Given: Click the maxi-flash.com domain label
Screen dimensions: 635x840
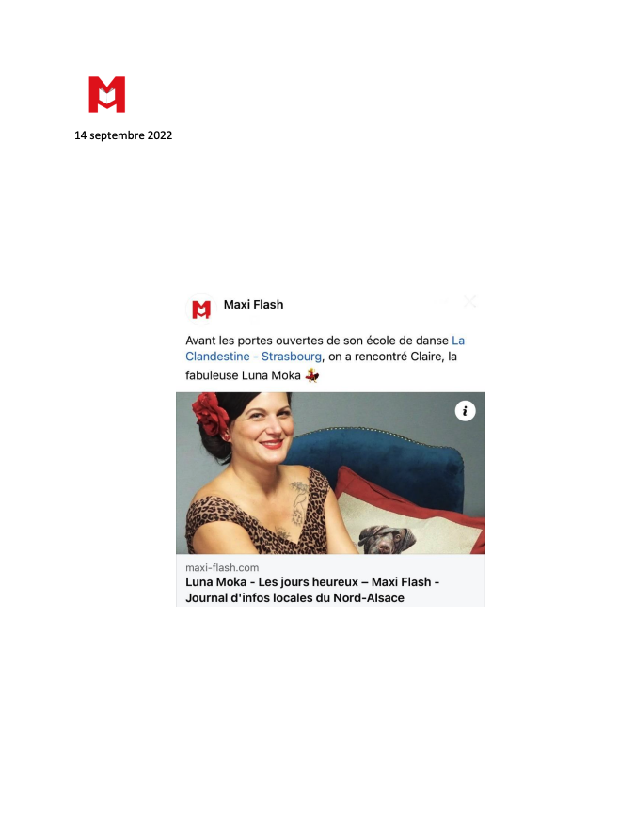Looking at the screenshot, I should (x=222, y=567).
